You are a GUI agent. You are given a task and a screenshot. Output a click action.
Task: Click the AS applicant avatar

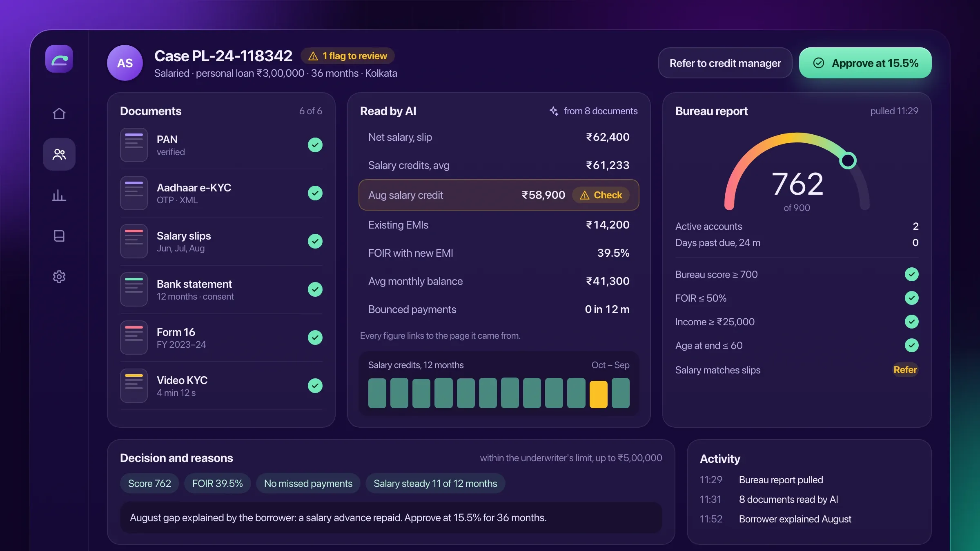pyautogui.click(x=125, y=63)
